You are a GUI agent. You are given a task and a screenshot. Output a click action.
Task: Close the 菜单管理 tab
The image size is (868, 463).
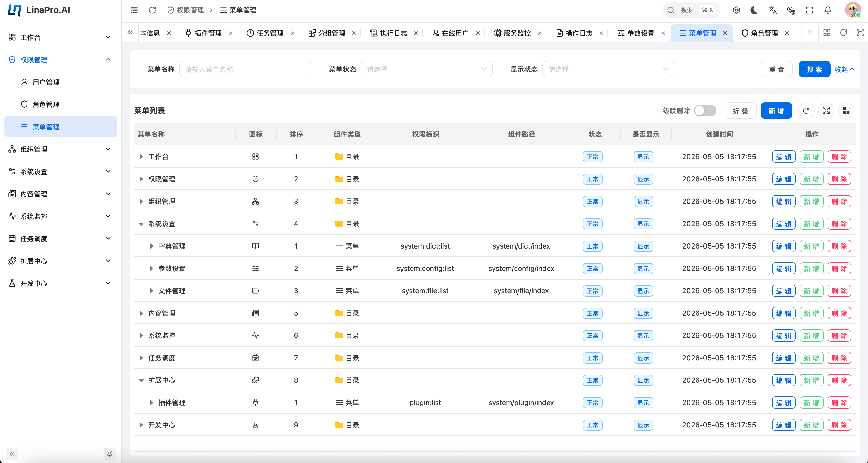coord(725,33)
